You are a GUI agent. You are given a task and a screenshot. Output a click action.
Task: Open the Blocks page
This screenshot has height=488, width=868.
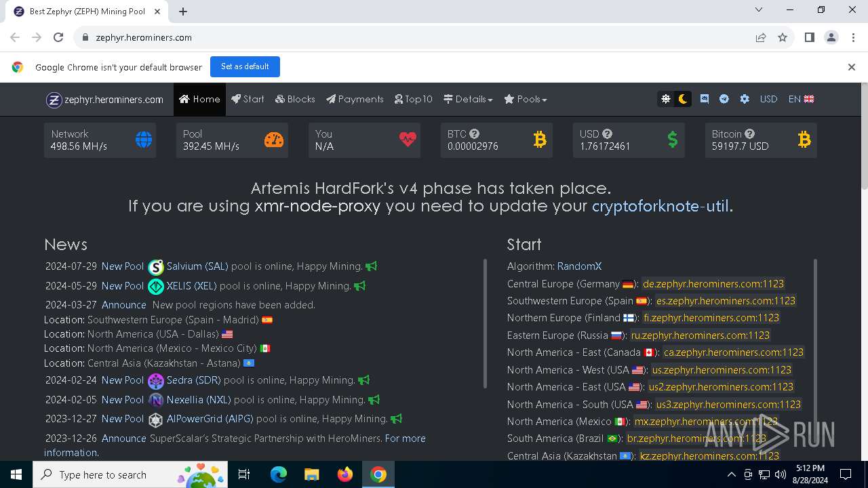tap(295, 99)
